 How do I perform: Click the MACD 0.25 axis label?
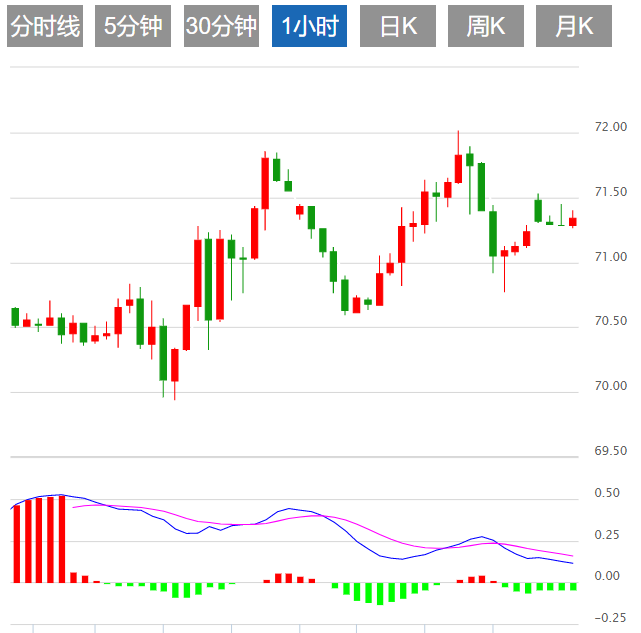click(x=607, y=535)
